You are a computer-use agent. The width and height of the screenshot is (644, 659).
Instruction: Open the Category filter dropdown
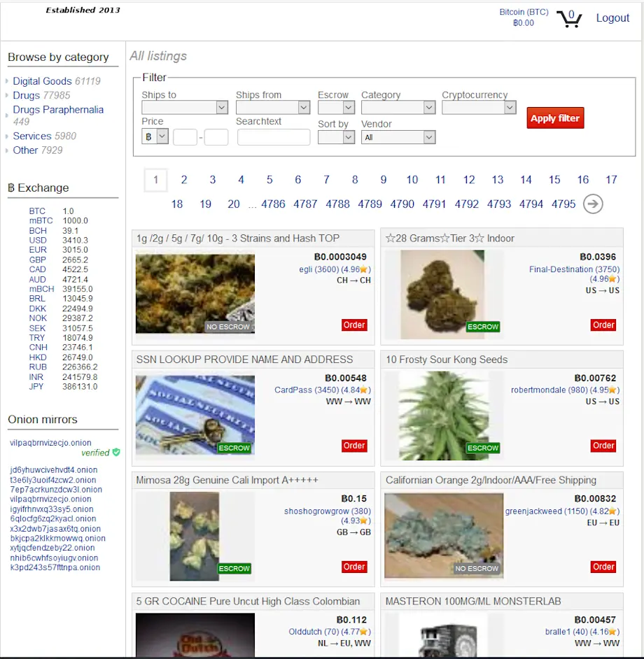[x=398, y=108]
